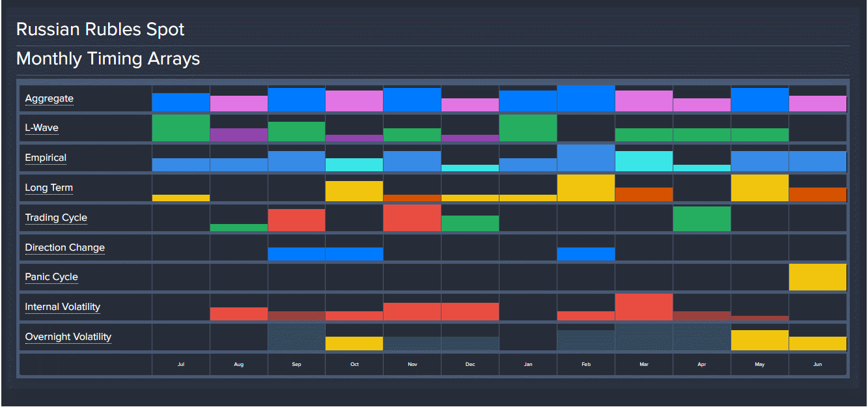Select the blue Empirical bar for Feb

pyautogui.click(x=586, y=158)
